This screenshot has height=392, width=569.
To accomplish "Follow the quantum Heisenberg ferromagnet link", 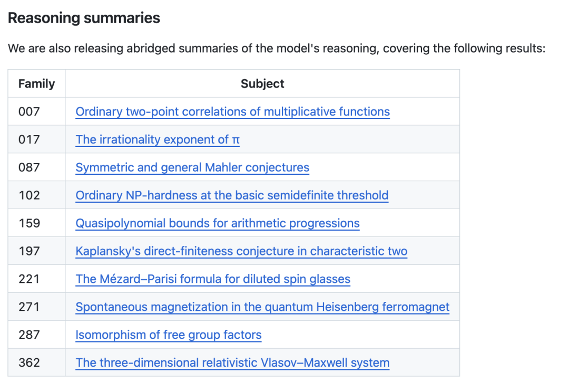I will click(262, 307).
